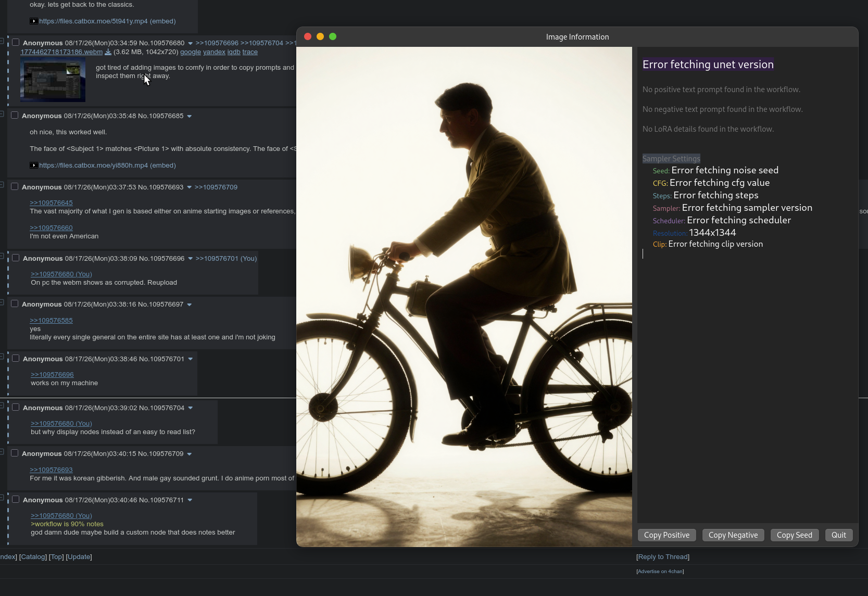
Task: Open the [Catalog] link
Action: point(33,557)
